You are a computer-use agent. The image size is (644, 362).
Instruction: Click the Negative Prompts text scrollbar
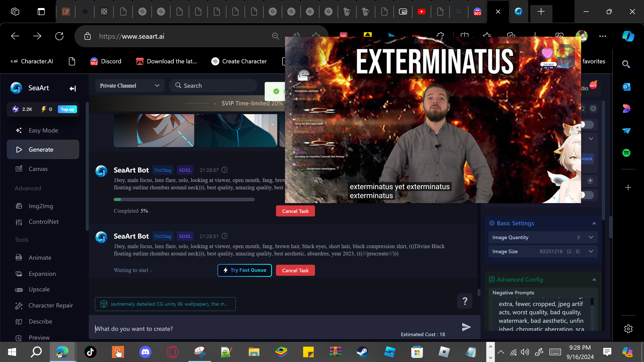(x=592, y=314)
